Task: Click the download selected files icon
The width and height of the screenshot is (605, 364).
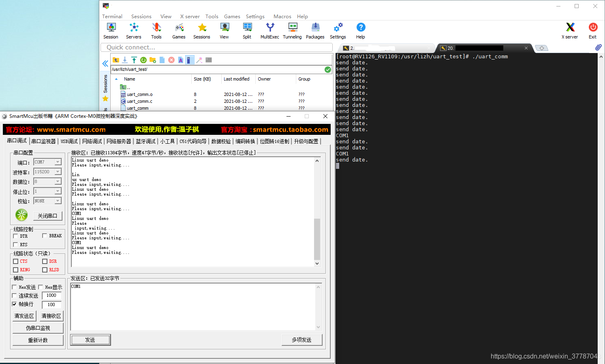Action: tap(125, 60)
